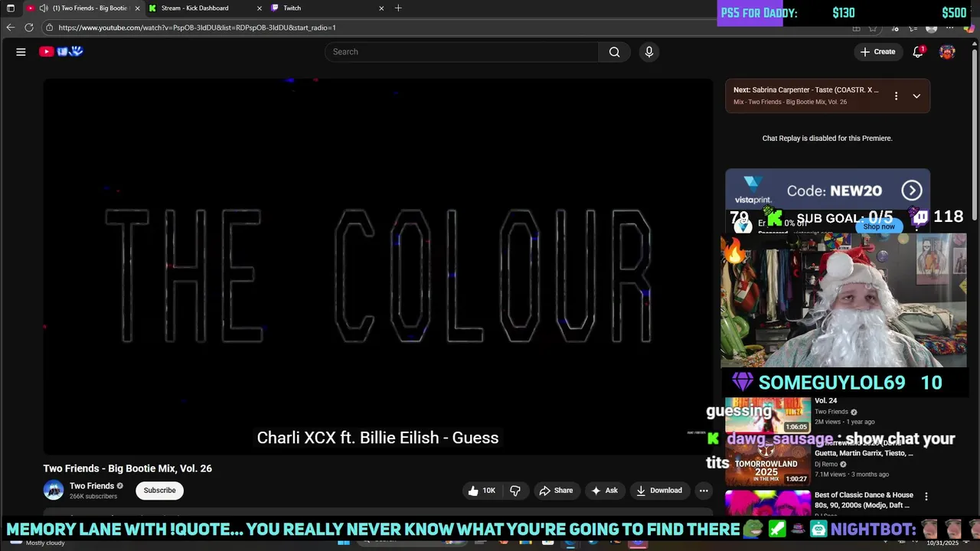Type in the YouTube search field
Screen dimensions: 980x551
[x=462, y=52]
